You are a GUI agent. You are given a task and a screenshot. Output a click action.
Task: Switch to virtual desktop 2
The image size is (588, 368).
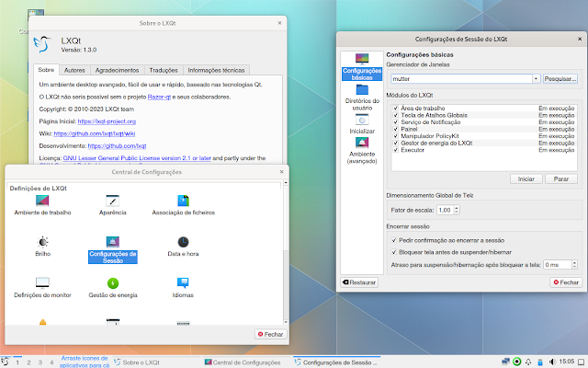[28, 362]
